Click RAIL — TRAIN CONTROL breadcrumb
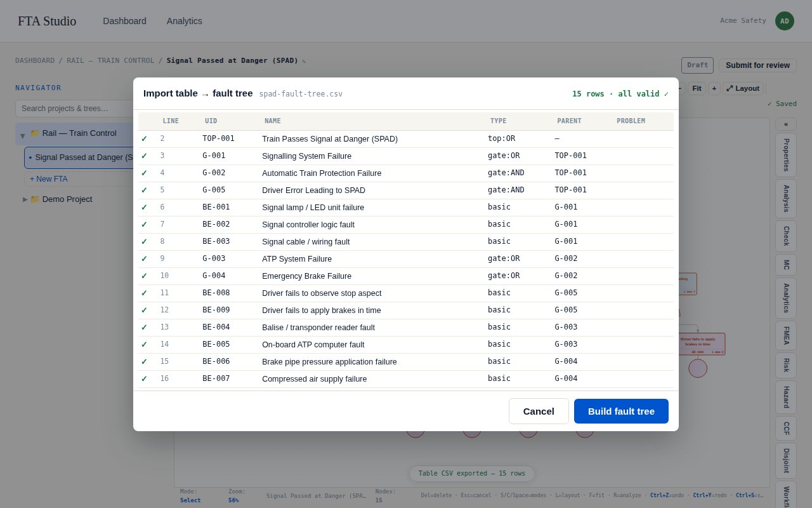The height and width of the screenshot is (508, 812). (x=110, y=61)
